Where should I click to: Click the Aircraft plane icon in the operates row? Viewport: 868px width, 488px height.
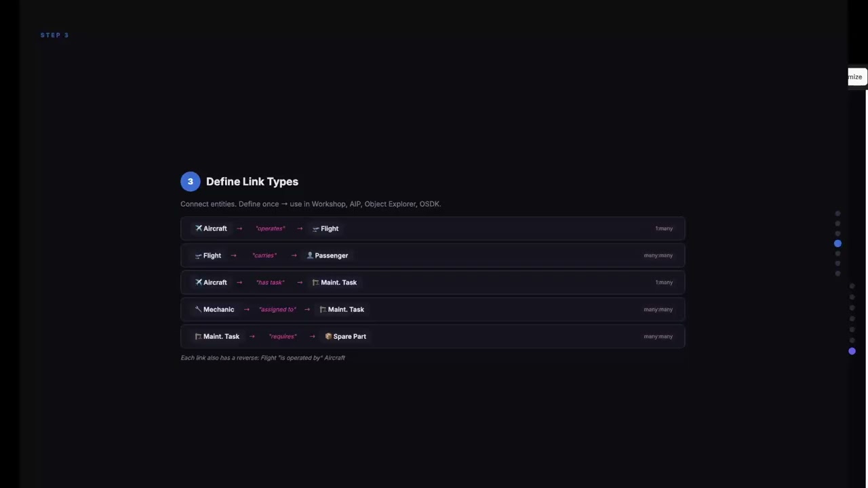(199, 228)
